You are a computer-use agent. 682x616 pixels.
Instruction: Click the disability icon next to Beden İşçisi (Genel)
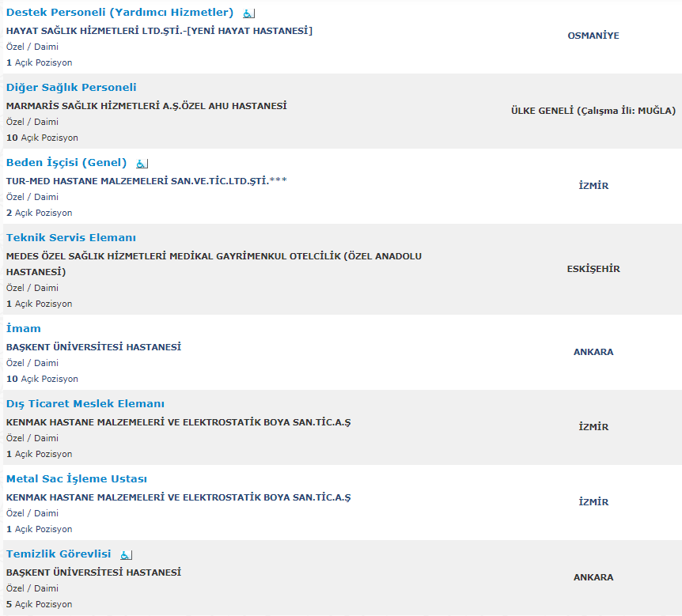click(x=142, y=164)
